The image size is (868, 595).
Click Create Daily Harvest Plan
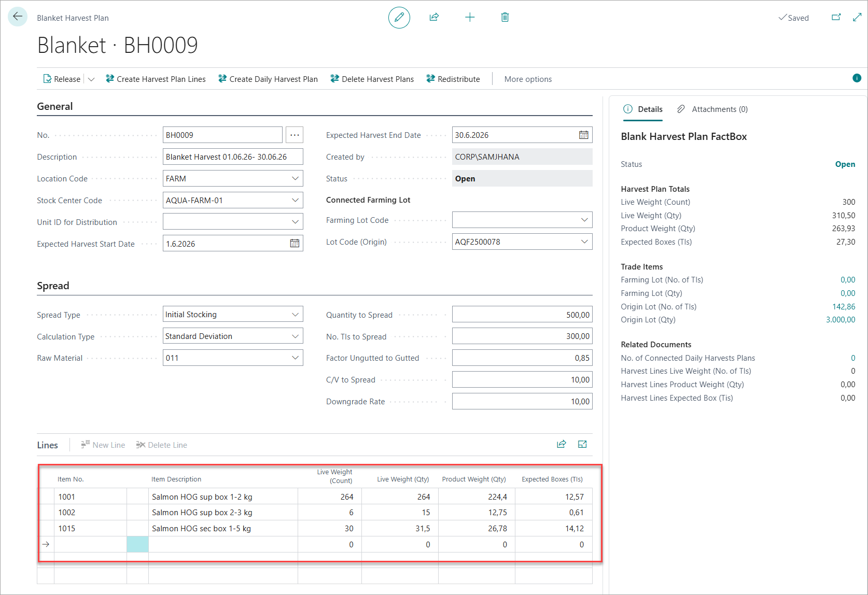268,79
